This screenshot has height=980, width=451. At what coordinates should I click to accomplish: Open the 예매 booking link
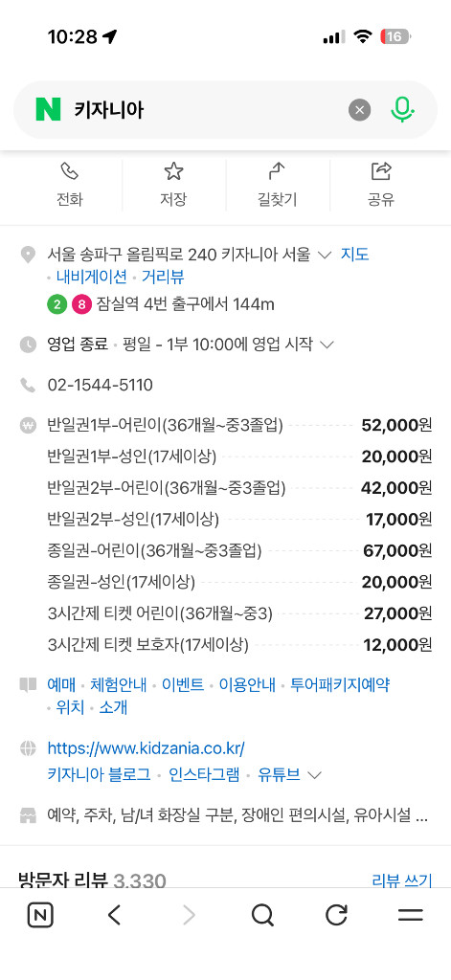61,685
